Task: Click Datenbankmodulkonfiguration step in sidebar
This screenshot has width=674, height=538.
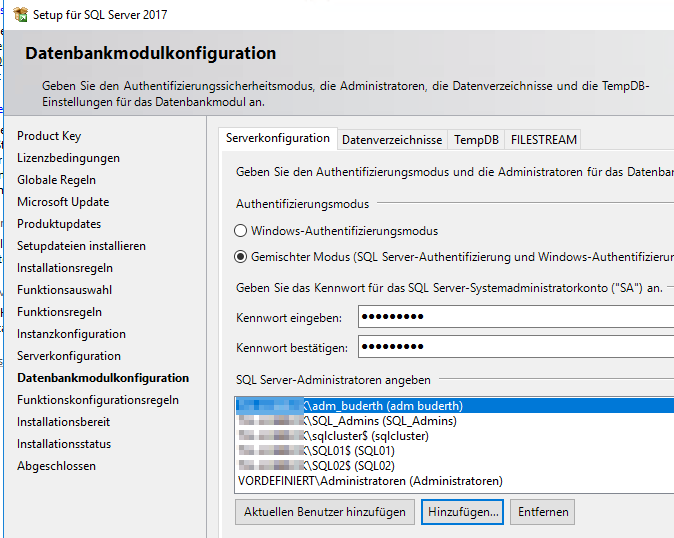Action: tap(103, 378)
